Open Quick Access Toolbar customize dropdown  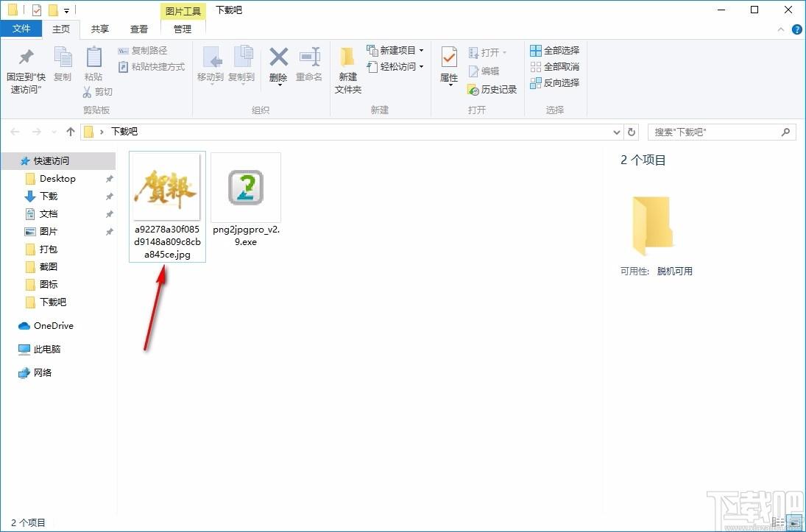tap(67, 10)
